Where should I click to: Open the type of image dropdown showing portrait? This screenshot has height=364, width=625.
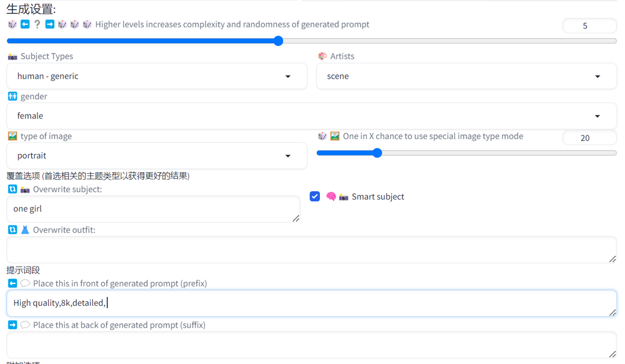[x=156, y=155]
